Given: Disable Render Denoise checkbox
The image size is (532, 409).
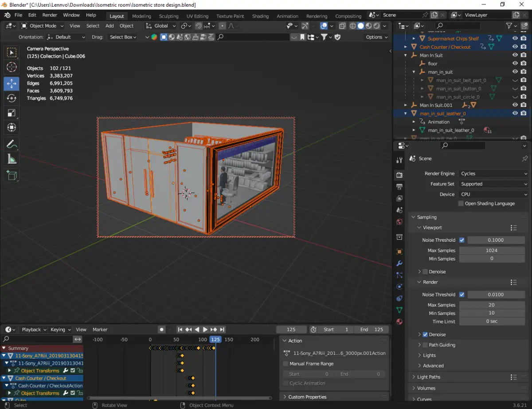Looking at the screenshot, I should tap(425, 334).
